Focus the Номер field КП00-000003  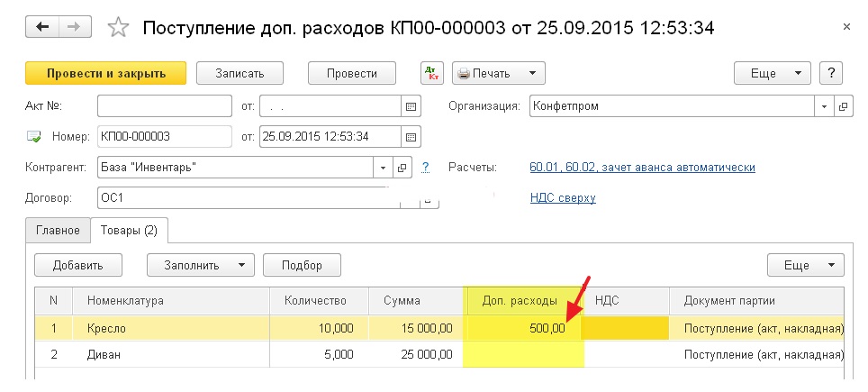pyautogui.click(x=165, y=137)
